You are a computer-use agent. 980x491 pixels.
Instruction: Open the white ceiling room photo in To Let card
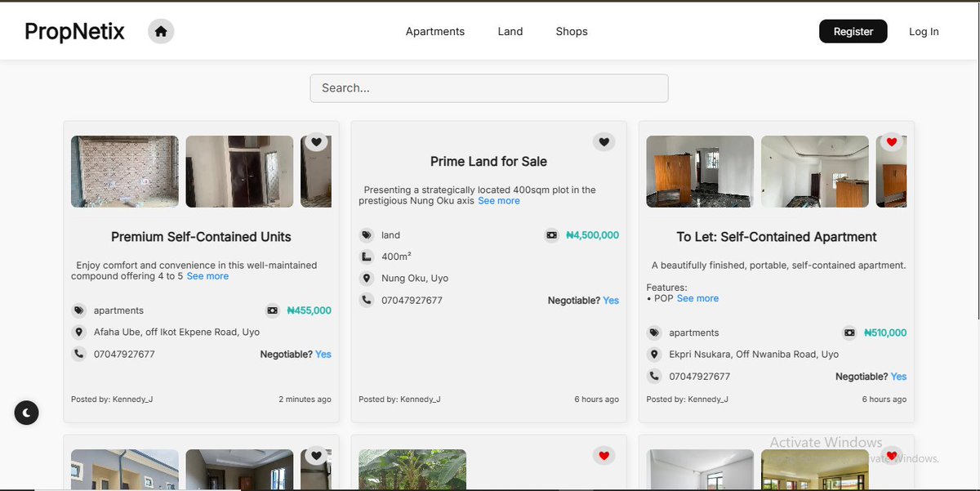point(814,172)
